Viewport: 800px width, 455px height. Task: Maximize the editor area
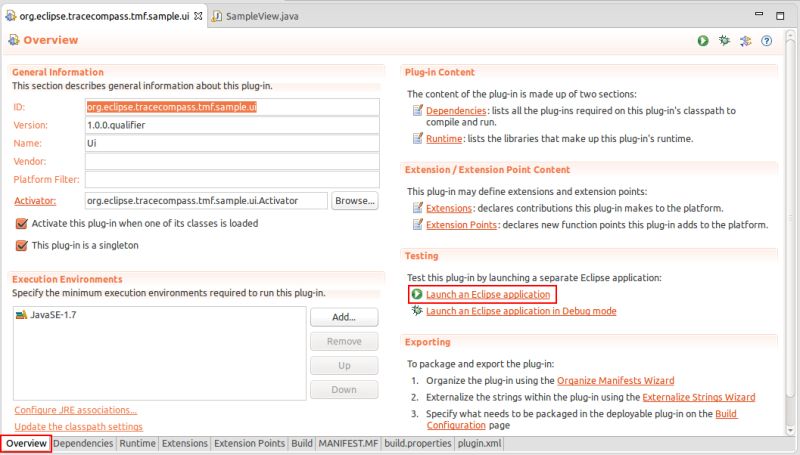[780, 16]
